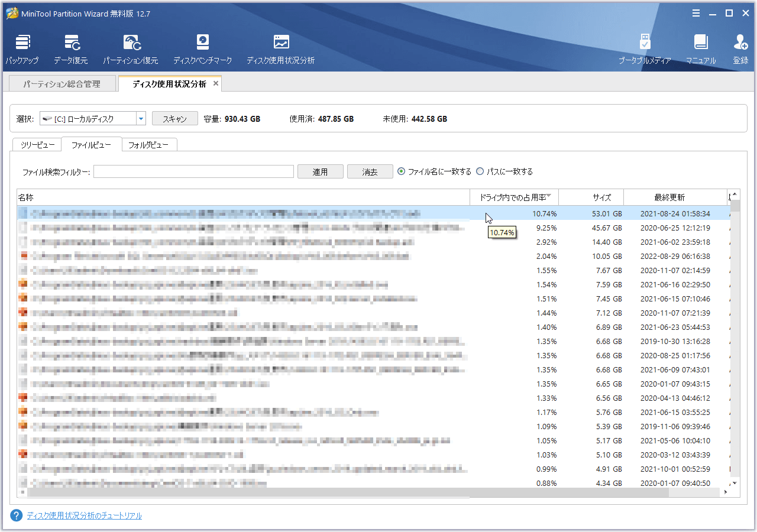The height and width of the screenshot is (532, 757).
Task: Expand the drive selection dropdown
Action: coord(141,119)
